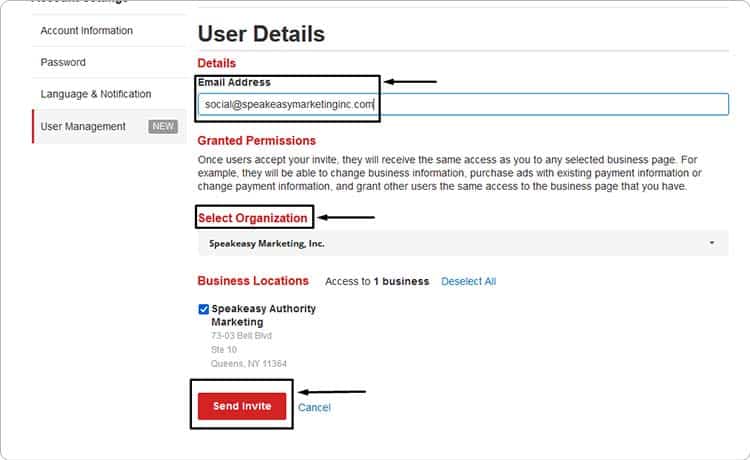The image size is (750, 460).
Task: Click the 'Queens, NY 11364' text
Action: 249,364
